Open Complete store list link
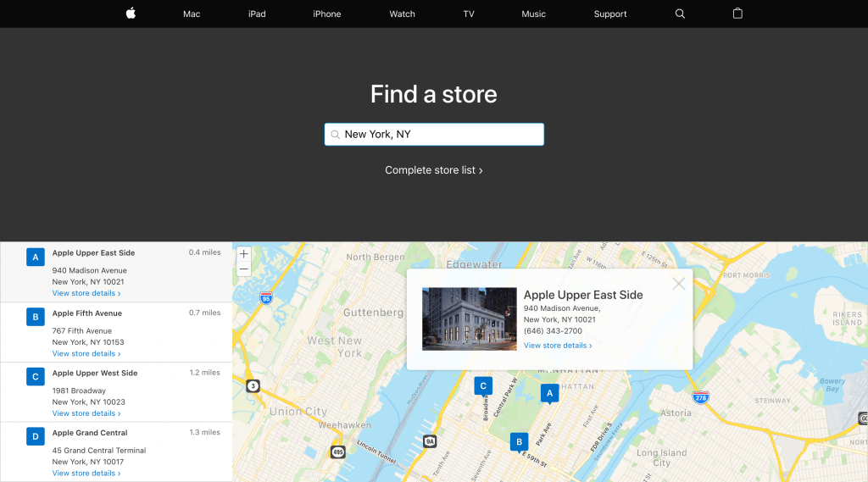 coord(434,170)
